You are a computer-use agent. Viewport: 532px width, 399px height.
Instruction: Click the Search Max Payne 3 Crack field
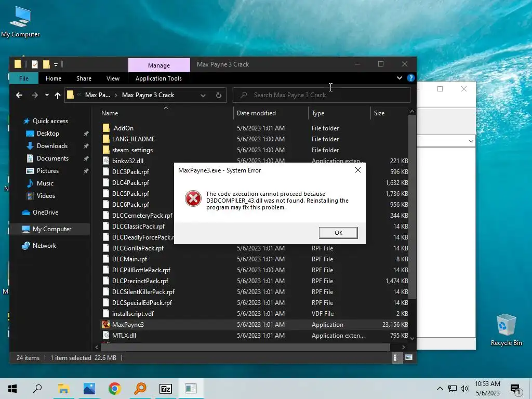point(321,95)
